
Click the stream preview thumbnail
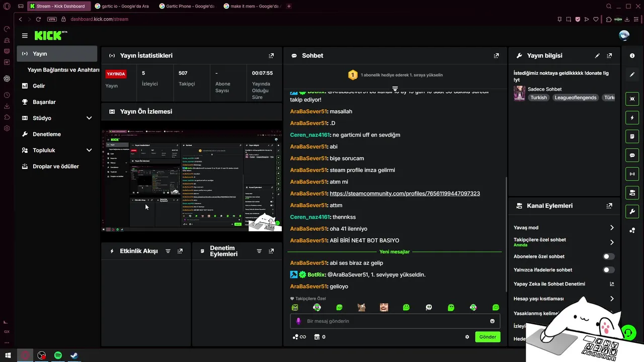coord(192,180)
